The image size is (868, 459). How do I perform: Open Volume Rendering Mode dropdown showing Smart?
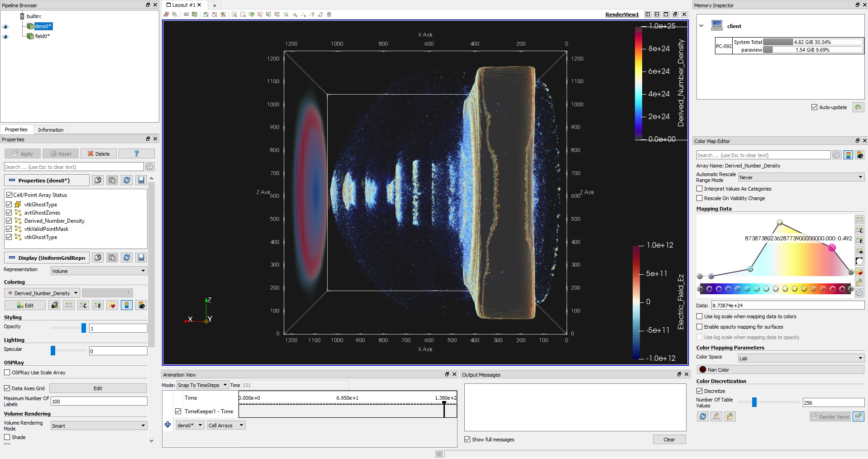point(99,426)
